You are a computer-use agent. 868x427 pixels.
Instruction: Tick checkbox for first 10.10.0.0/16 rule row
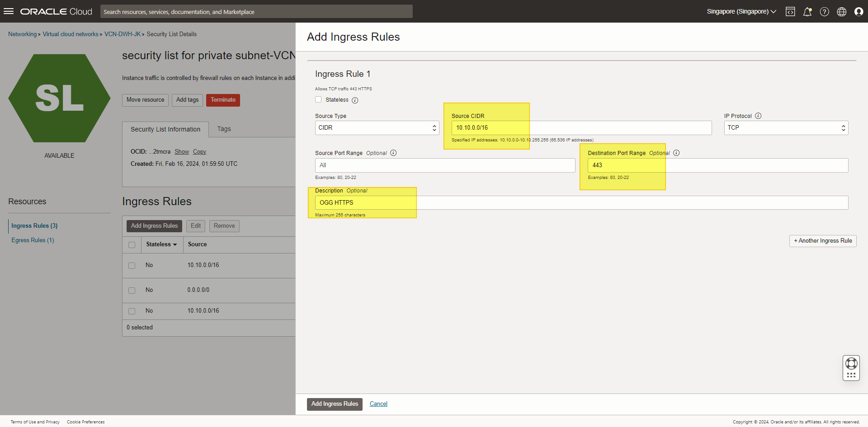pos(132,266)
